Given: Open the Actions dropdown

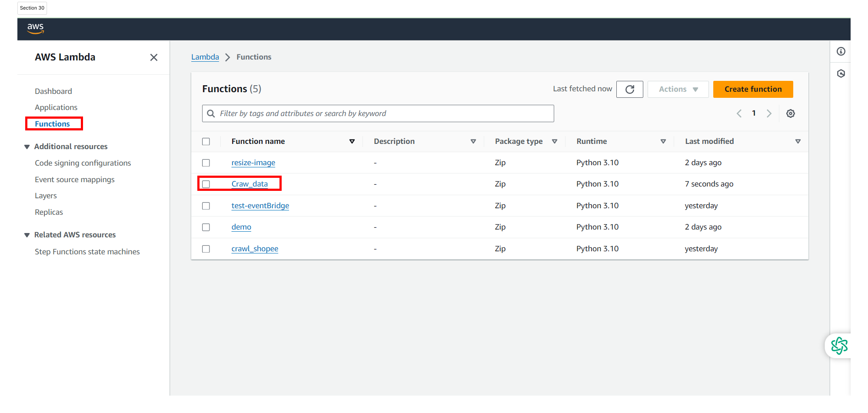Looking at the screenshot, I should [x=678, y=89].
